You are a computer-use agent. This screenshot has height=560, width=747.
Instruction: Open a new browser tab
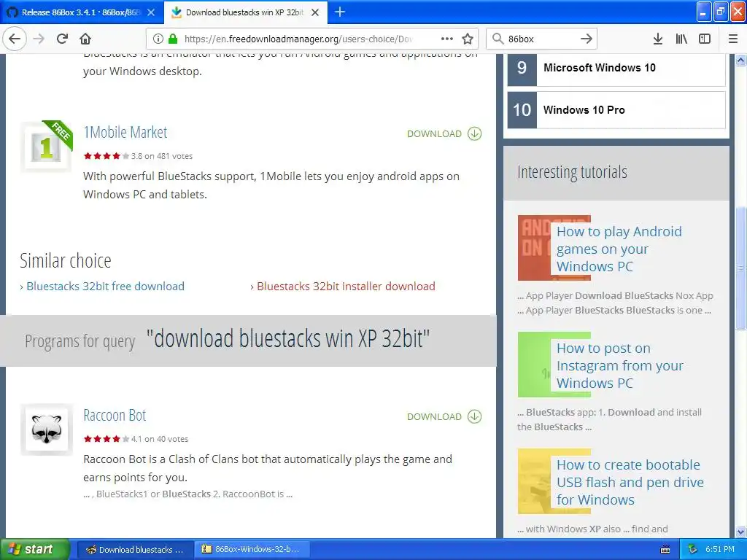(340, 12)
